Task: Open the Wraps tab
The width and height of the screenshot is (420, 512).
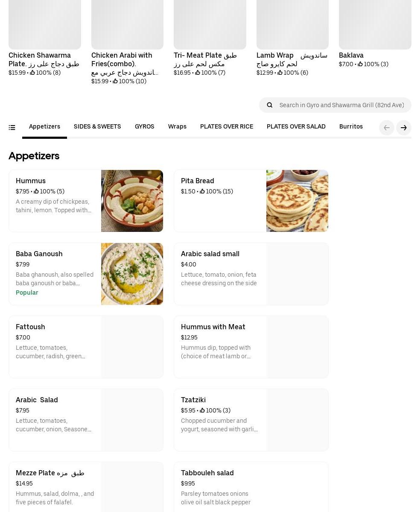Action: point(177,126)
